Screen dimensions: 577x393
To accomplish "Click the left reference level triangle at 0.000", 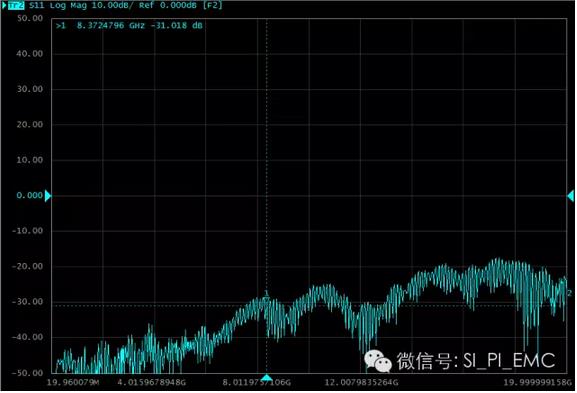I will click(x=47, y=196).
